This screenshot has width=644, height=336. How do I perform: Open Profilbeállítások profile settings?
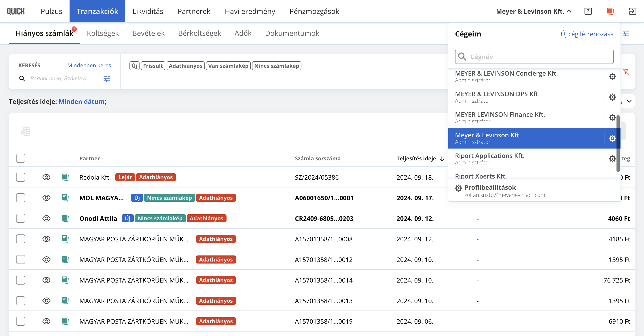coord(534,191)
